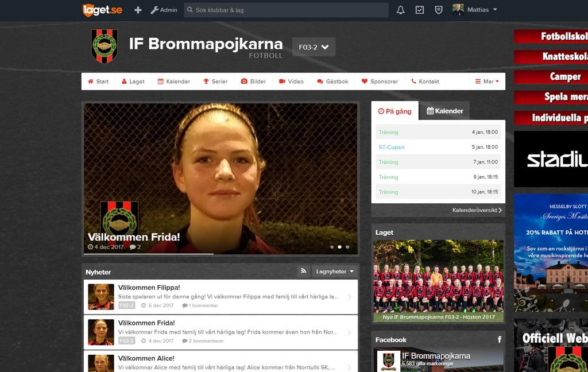Open Träning event 9 jan 18:15

(438, 177)
